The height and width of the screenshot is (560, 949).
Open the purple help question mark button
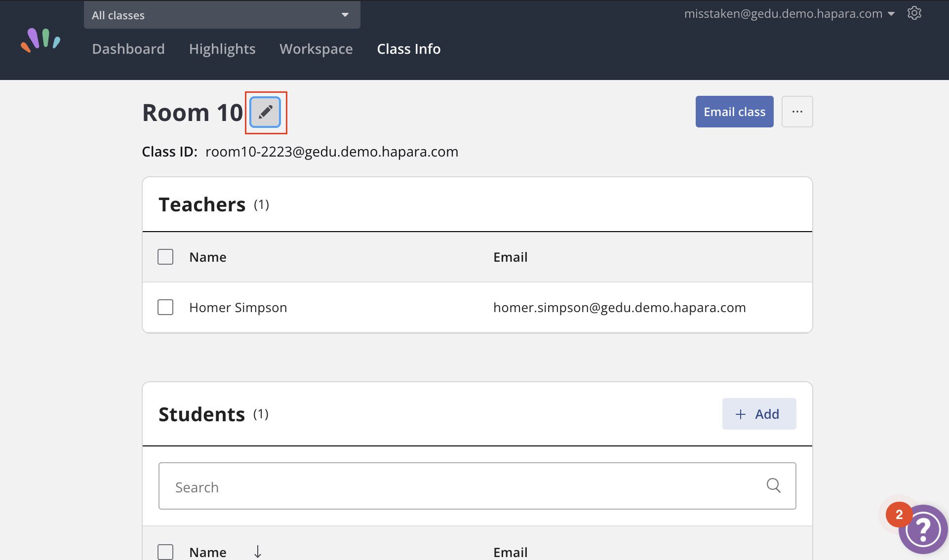pos(923,529)
